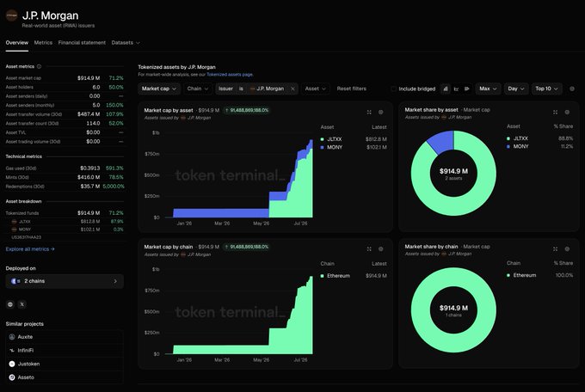Open the Tokenized assets page link
Viewport: 585px width, 392px height.
(230, 75)
